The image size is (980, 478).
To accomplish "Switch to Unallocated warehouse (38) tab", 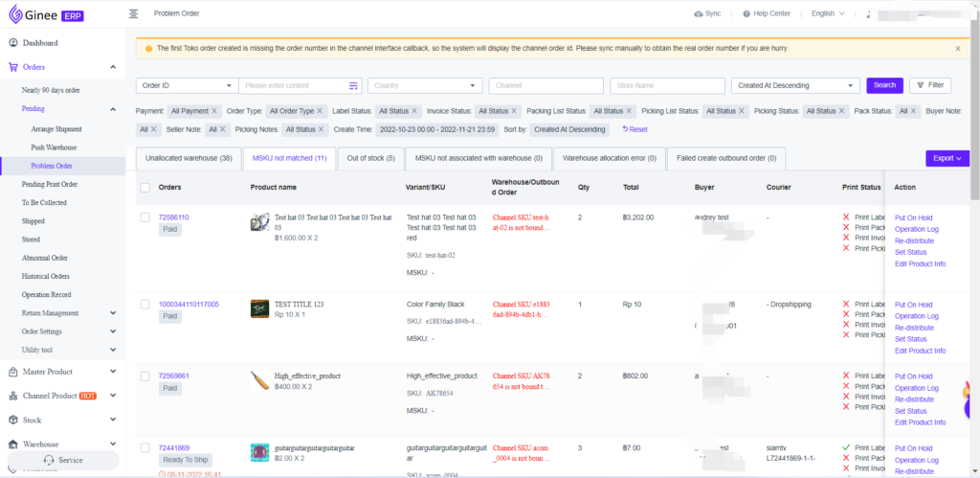I will (189, 158).
